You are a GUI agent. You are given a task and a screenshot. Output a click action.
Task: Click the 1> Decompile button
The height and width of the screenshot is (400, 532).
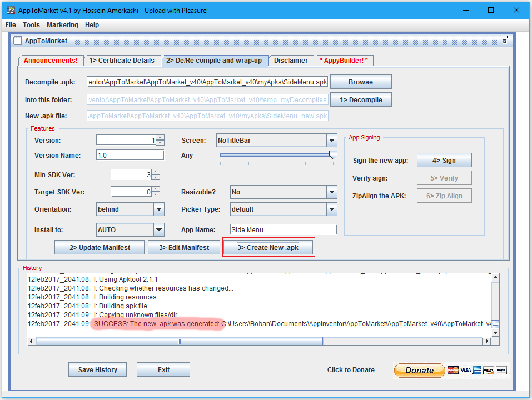[x=361, y=99]
